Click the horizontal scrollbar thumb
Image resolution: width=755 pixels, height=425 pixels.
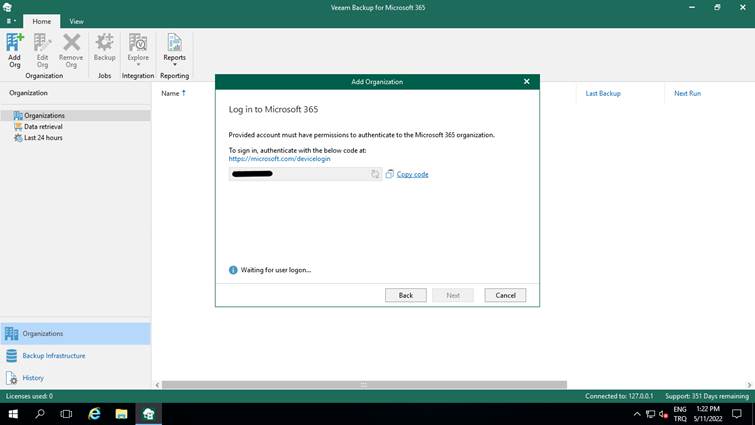click(x=364, y=385)
